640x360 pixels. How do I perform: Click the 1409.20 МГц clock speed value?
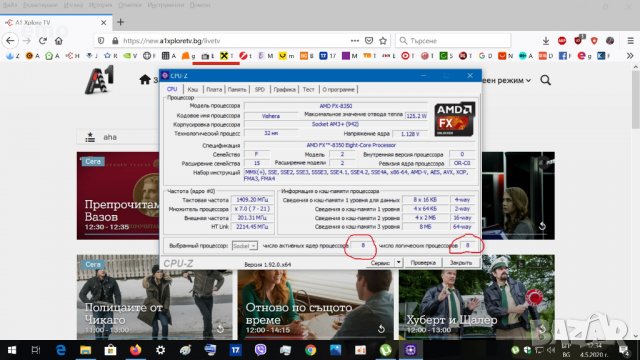pos(252,200)
